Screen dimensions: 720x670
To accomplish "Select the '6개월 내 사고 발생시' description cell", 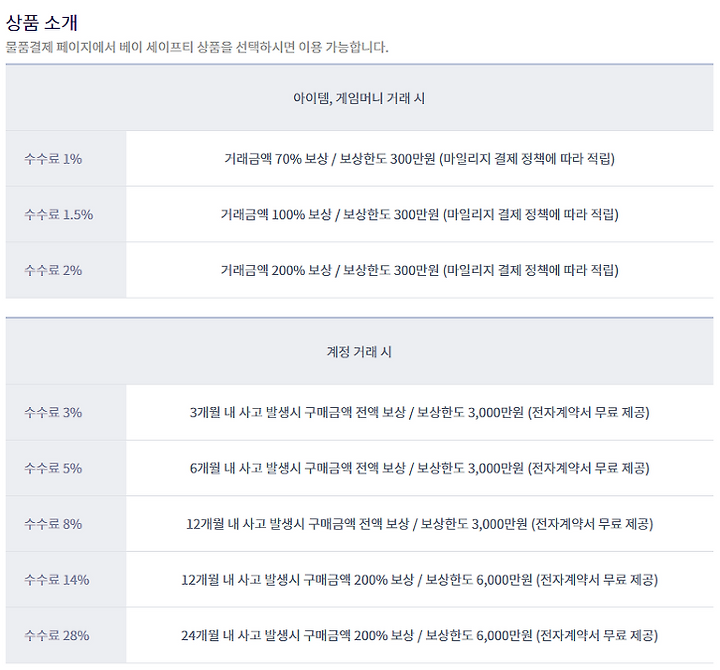I will (420, 468).
